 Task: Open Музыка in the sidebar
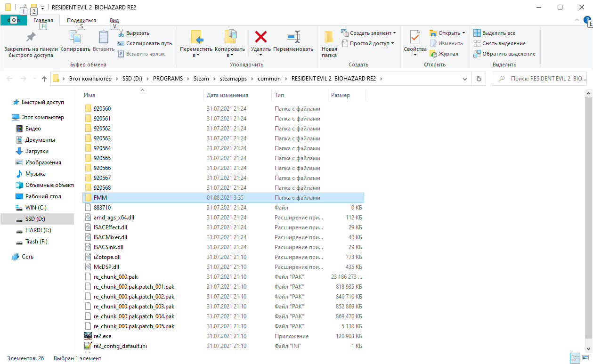point(35,174)
